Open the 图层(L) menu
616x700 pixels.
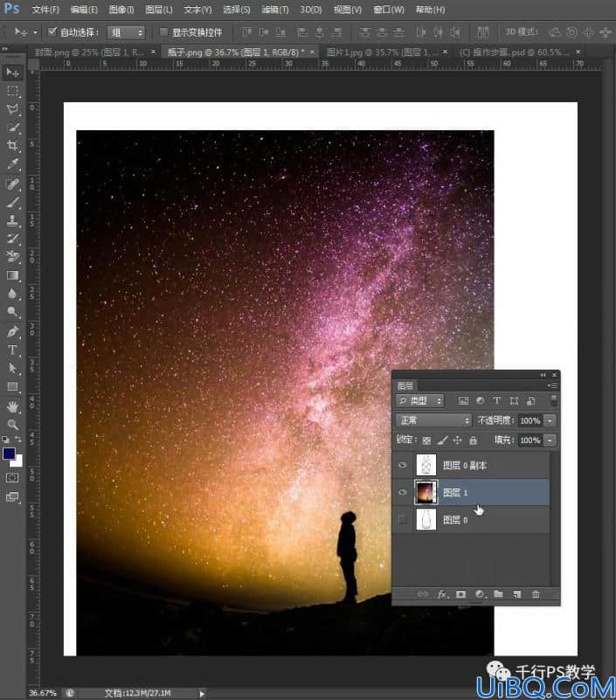click(159, 10)
